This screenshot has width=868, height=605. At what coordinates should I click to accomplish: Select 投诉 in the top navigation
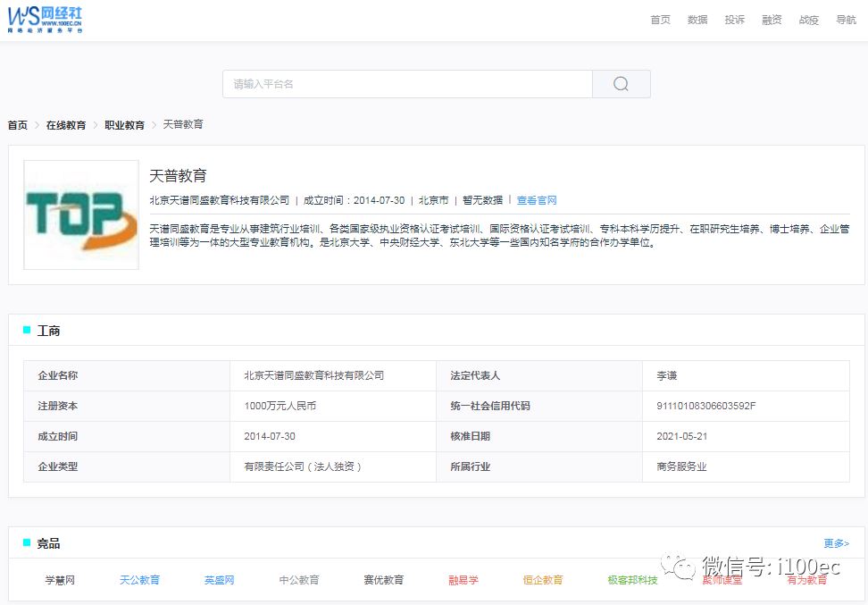[x=734, y=20]
